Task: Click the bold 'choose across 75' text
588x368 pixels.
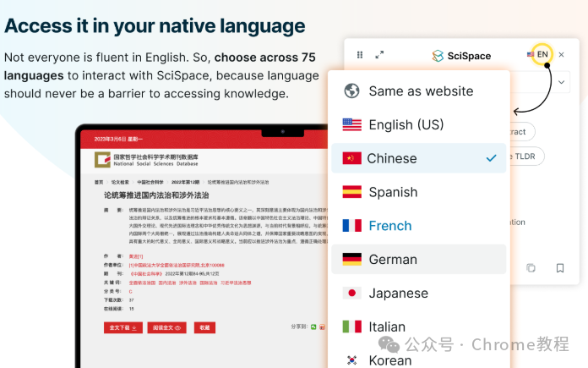Action: click(x=265, y=57)
